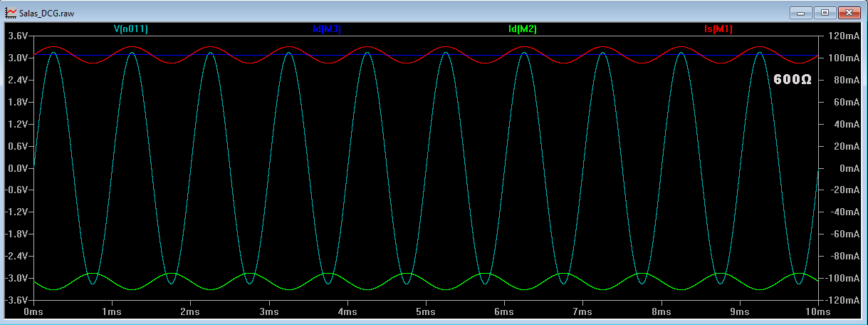Click the Id(M2) trace label
Image resolution: width=868 pixels, height=325 pixels.
(x=523, y=29)
